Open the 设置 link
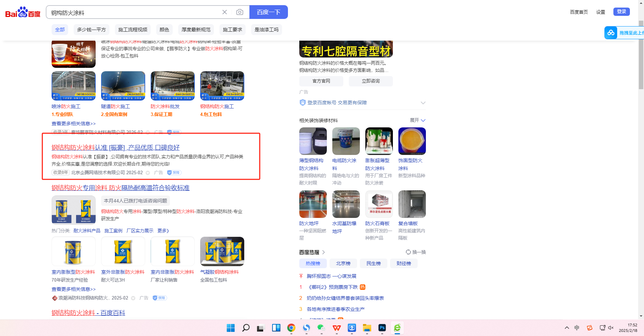Viewport: 644px width, 336px height. click(x=601, y=12)
